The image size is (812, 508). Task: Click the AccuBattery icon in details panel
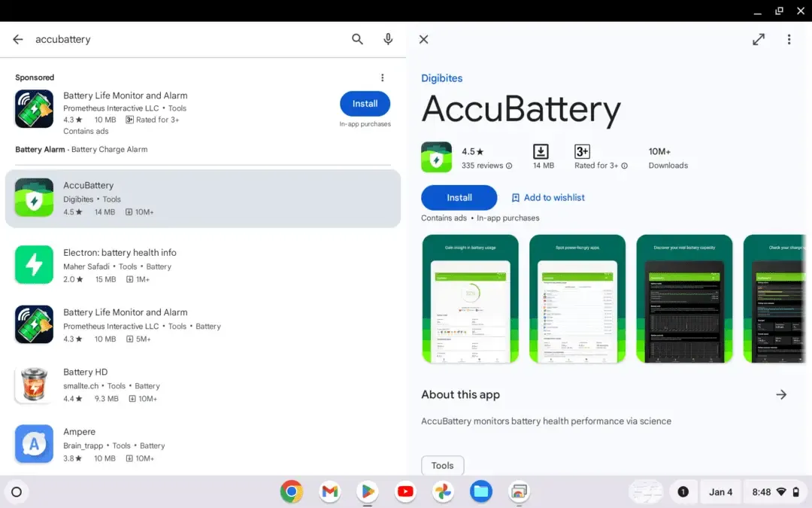tap(437, 157)
